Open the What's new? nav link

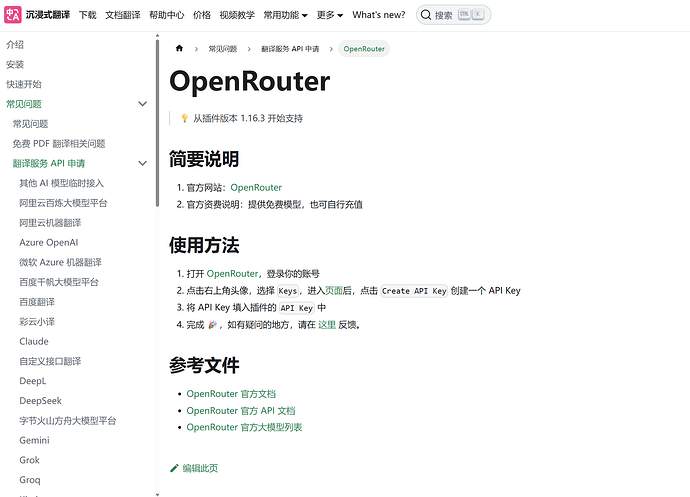[379, 15]
